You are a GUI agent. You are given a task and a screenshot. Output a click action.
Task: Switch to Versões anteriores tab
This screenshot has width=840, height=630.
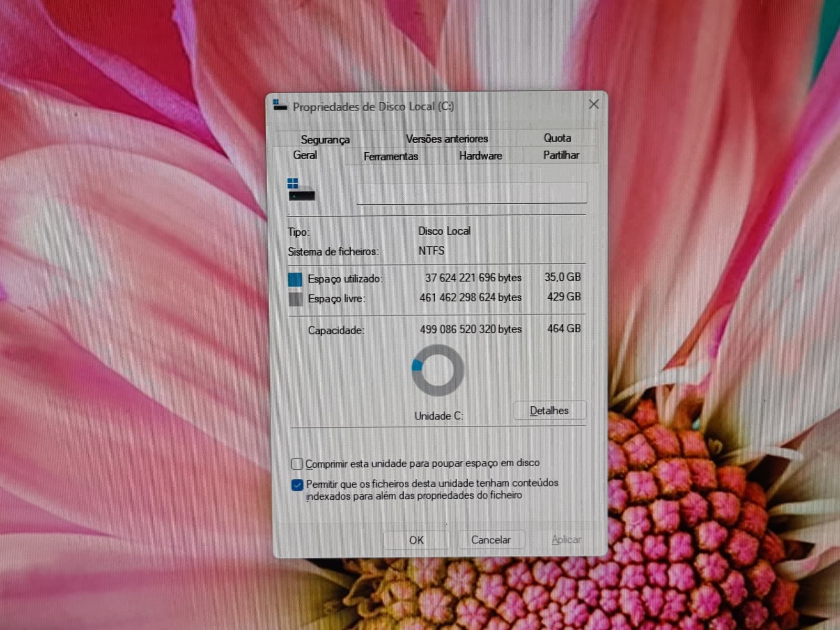[x=447, y=139]
